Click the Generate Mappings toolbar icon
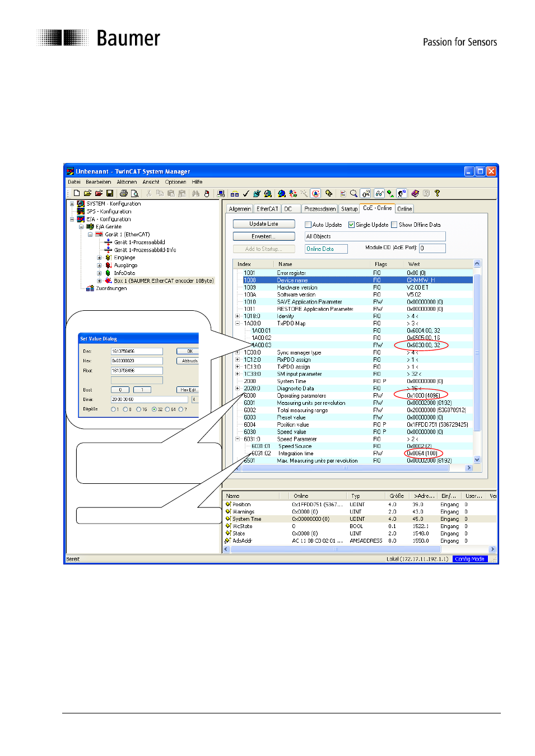Viewport: 535px width, 756px height. [234, 193]
